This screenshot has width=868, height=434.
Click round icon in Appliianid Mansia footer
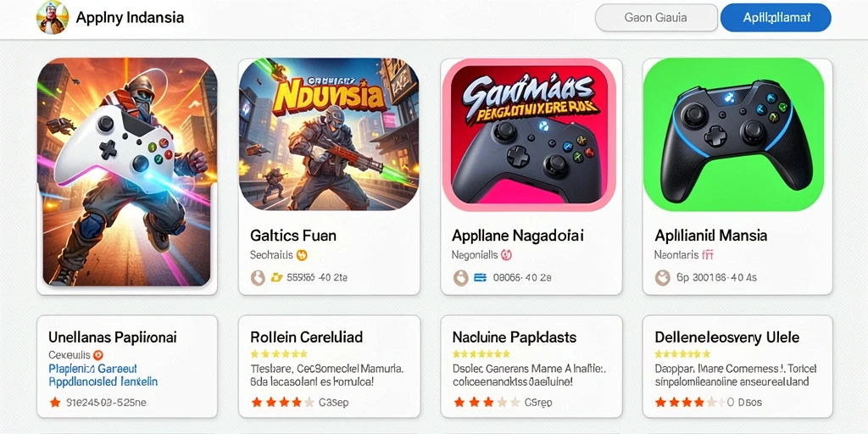point(662,277)
